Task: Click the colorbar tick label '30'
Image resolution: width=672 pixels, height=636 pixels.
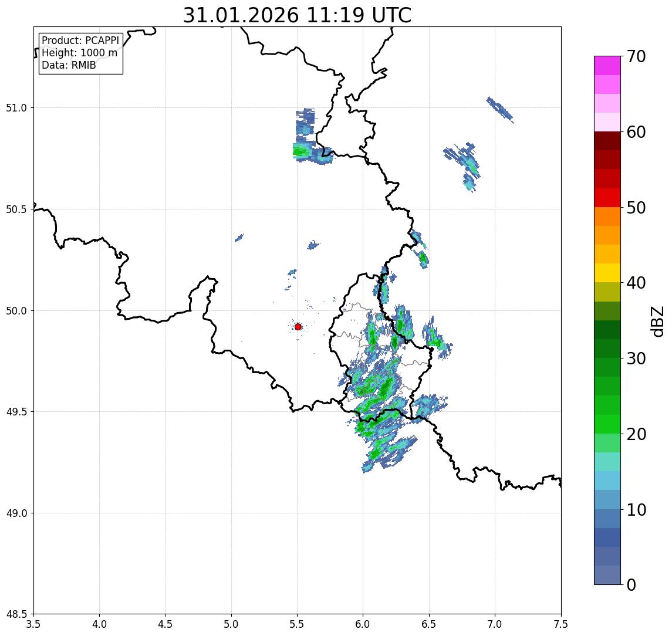Action: [x=636, y=358]
